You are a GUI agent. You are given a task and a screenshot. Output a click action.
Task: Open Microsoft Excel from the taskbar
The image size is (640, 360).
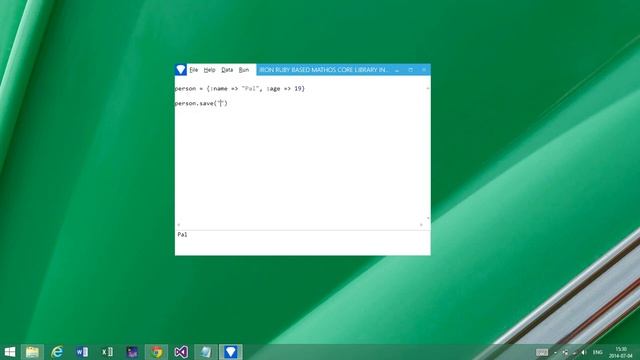pyautogui.click(x=107, y=352)
